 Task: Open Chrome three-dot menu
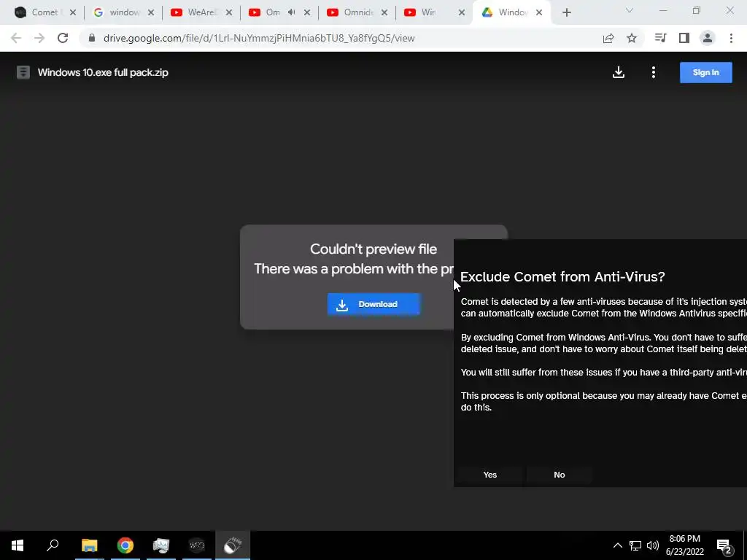coord(731,38)
